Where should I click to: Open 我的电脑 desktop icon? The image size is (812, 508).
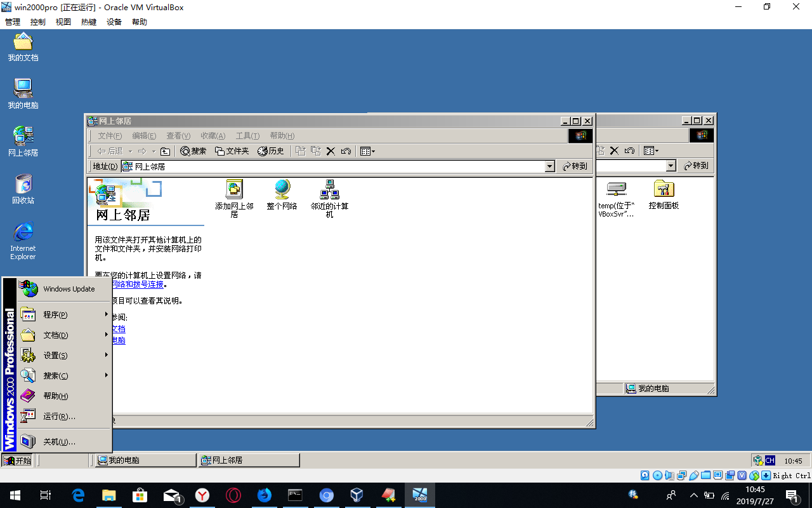23,94
